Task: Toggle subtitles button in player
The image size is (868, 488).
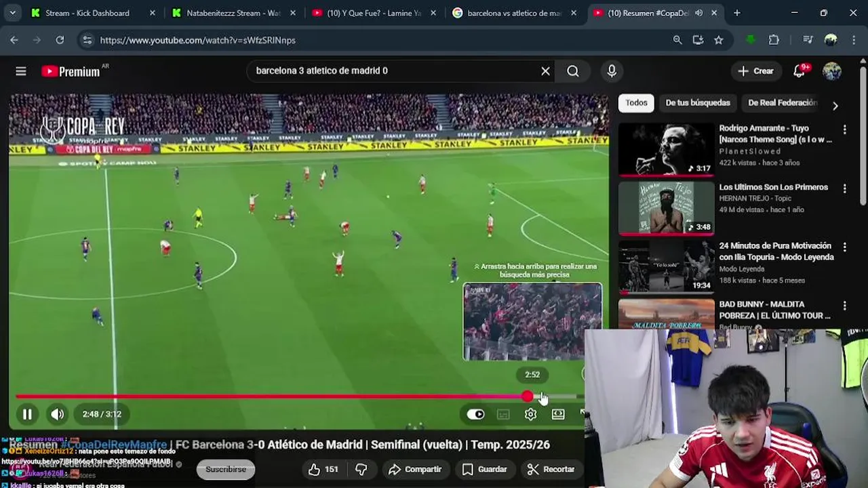Action: 503,414
